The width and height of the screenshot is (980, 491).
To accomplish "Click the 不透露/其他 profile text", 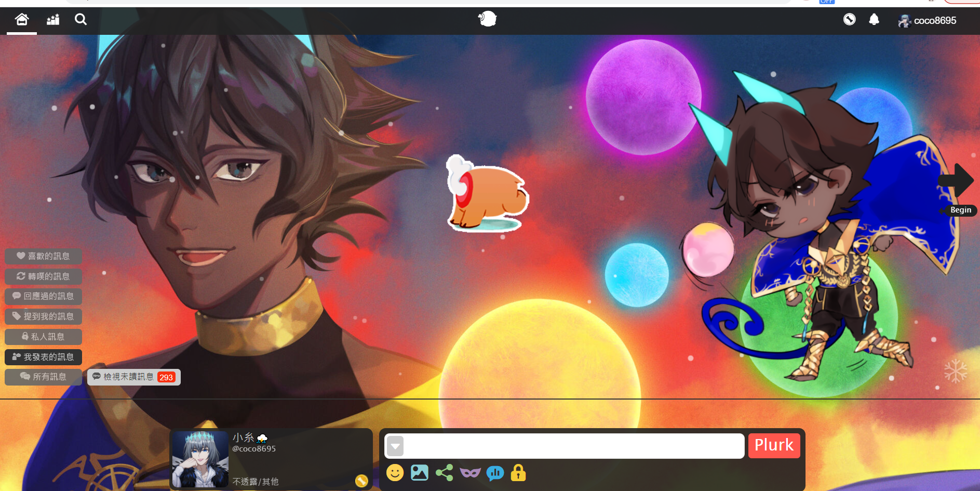I will [x=256, y=482].
